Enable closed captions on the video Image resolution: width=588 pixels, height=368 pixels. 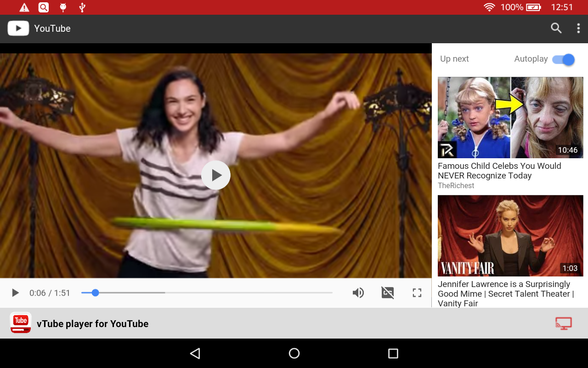(x=387, y=293)
